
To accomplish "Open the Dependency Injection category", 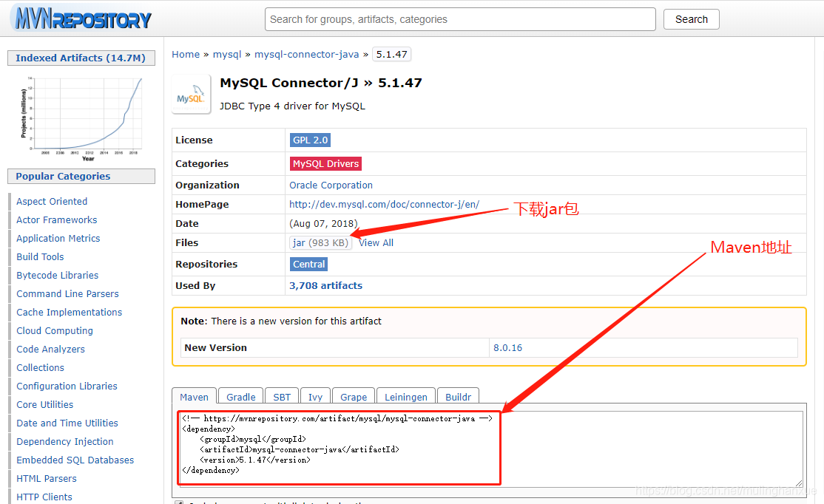I will (64, 441).
